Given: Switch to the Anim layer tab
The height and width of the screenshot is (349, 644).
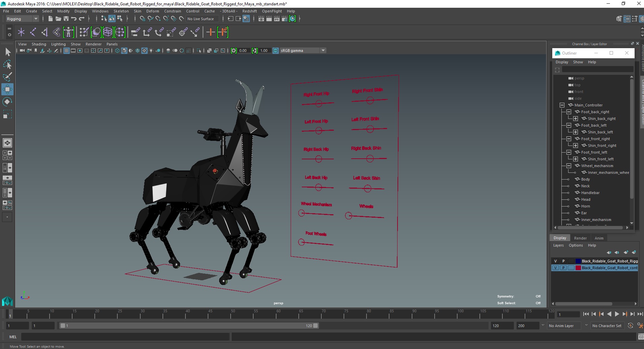Looking at the screenshot, I should pyautogui.click(x=599, y=238).
